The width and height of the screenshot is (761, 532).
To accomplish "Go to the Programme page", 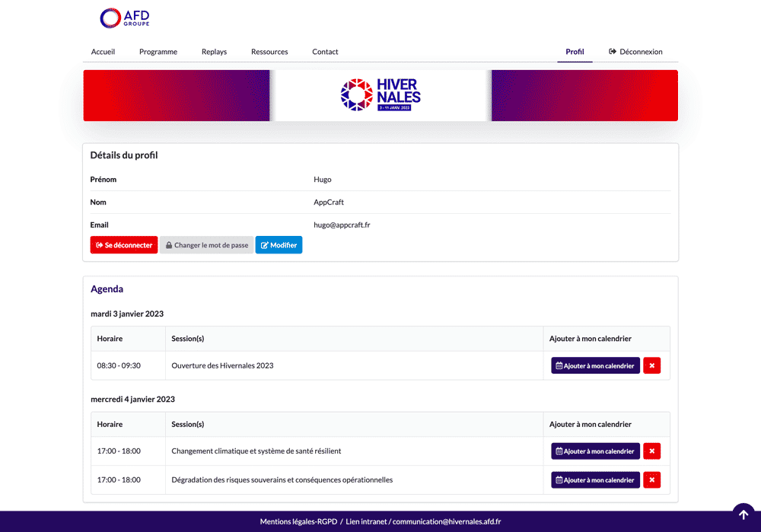I will click(158, 52).
